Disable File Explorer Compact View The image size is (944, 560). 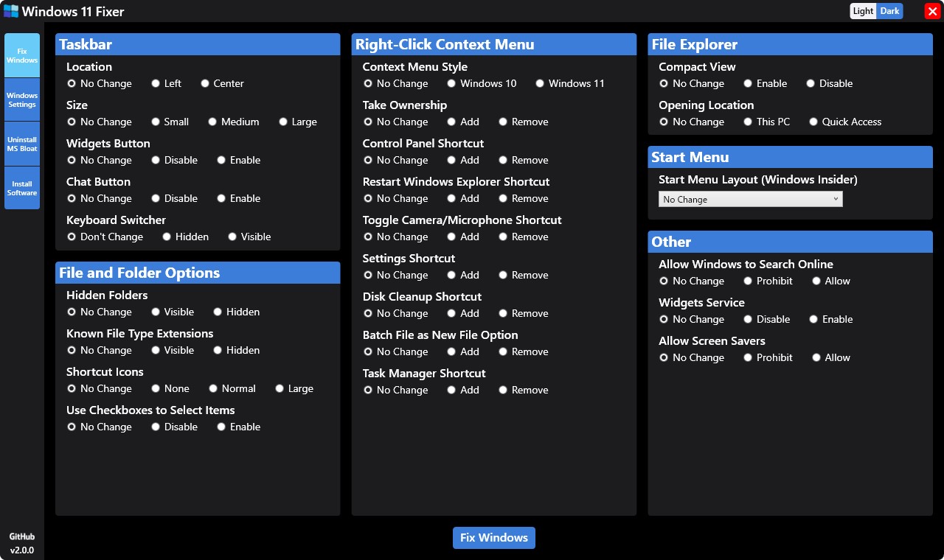(830, 83)
